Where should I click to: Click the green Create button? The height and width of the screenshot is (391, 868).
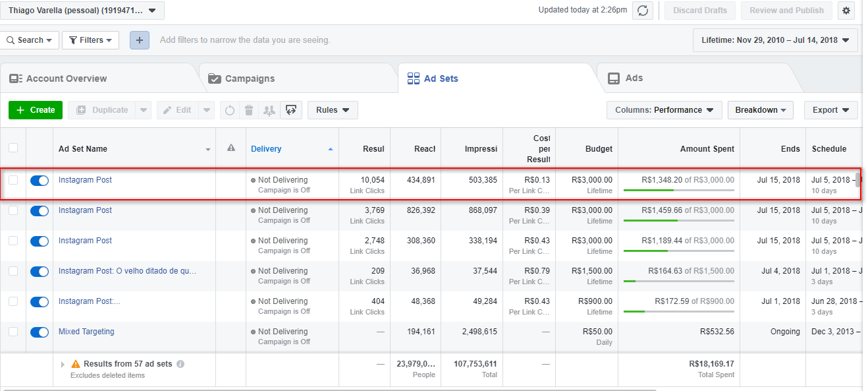pyautogui.click(x=36, y=110)
